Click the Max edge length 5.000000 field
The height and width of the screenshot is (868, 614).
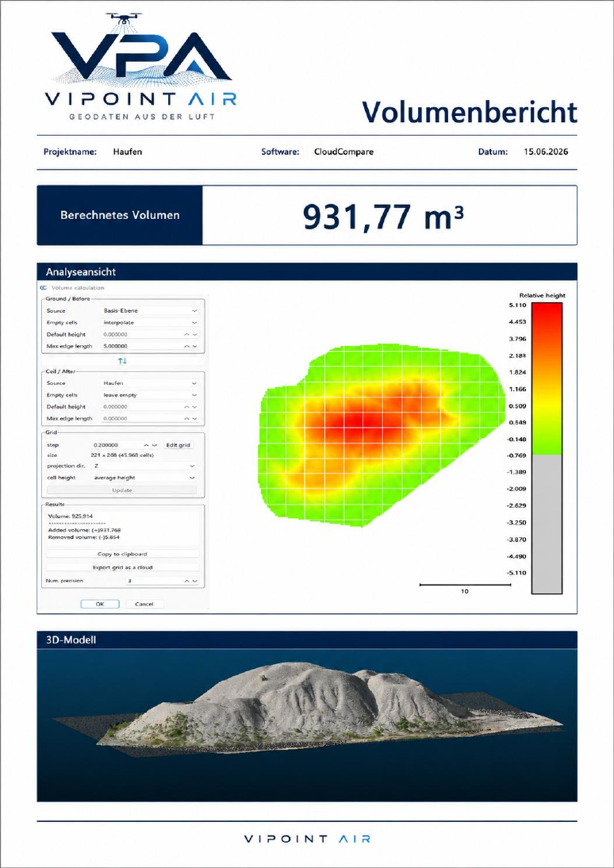pyautogui.click(x=150, y=346)
